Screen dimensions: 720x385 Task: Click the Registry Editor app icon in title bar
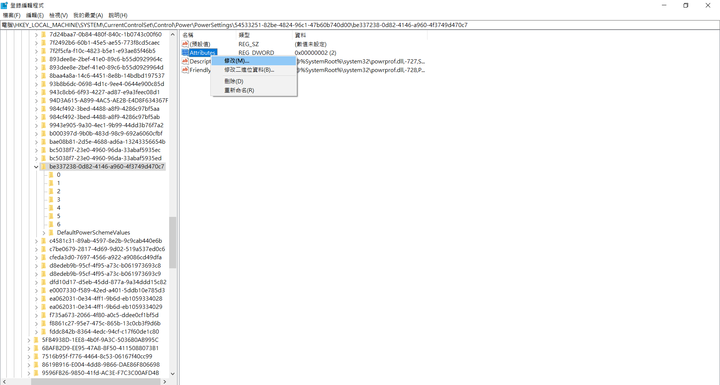coord(4,6)
